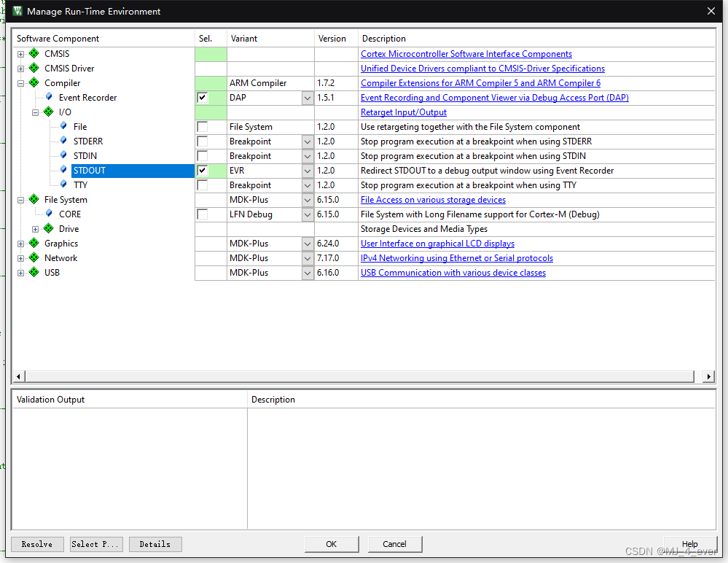Image resolution: width=728 pixels, height=563 pixels.
Task: Click the CMSIS Driver green diamond icon
Action: [x=34, y=69]
